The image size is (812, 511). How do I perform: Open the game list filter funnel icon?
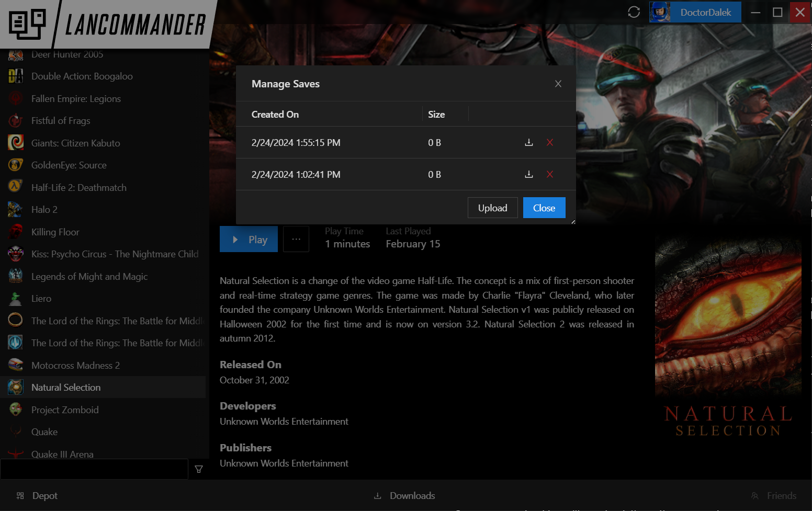pos(198,469)
